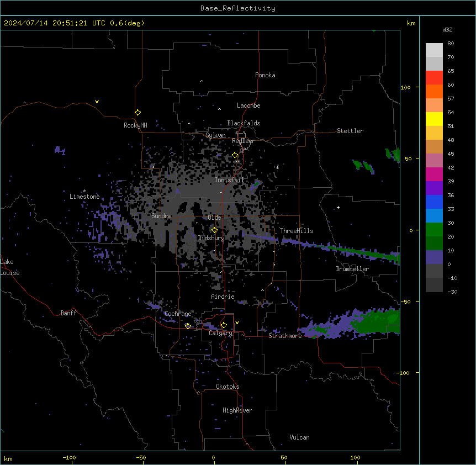This screenshot has height=465, width=476.
Task: Click the RockyMH map label
Action: point(135,125)
